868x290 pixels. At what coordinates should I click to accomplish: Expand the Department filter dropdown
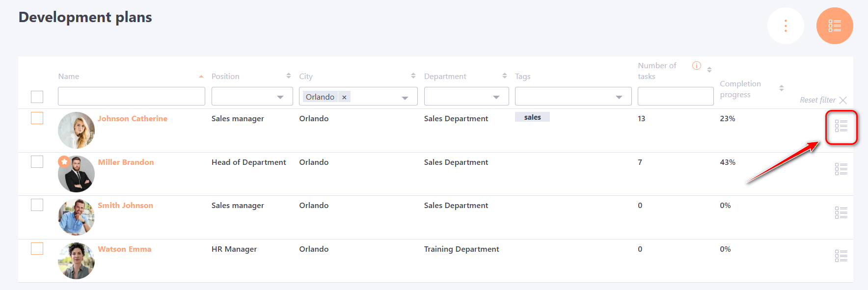pos(496,97)
